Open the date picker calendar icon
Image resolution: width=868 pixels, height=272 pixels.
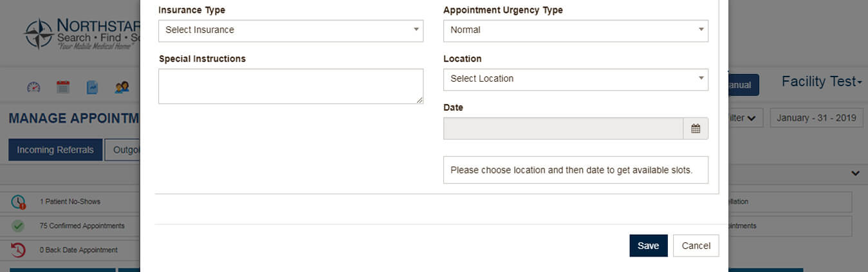click(696, 129)
